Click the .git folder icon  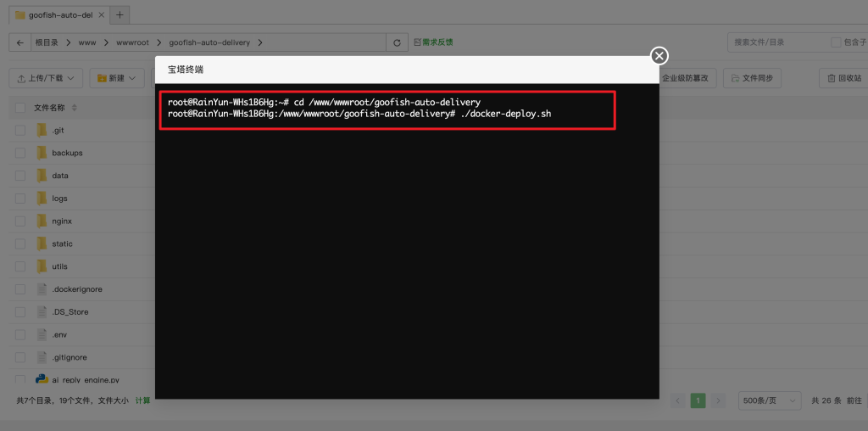pos(42,131)
